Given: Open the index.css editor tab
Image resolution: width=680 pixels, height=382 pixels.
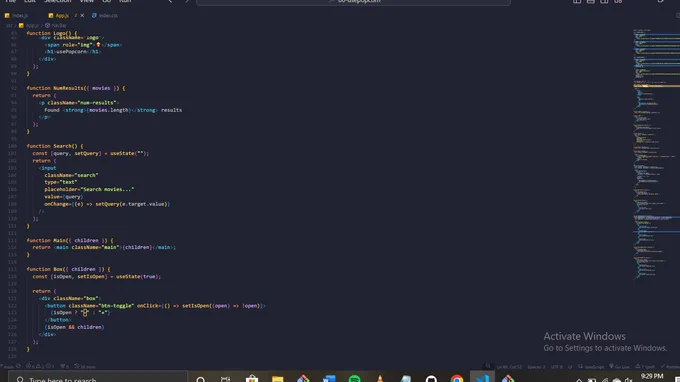Looking at the screenshot, I should pos(105,16).
